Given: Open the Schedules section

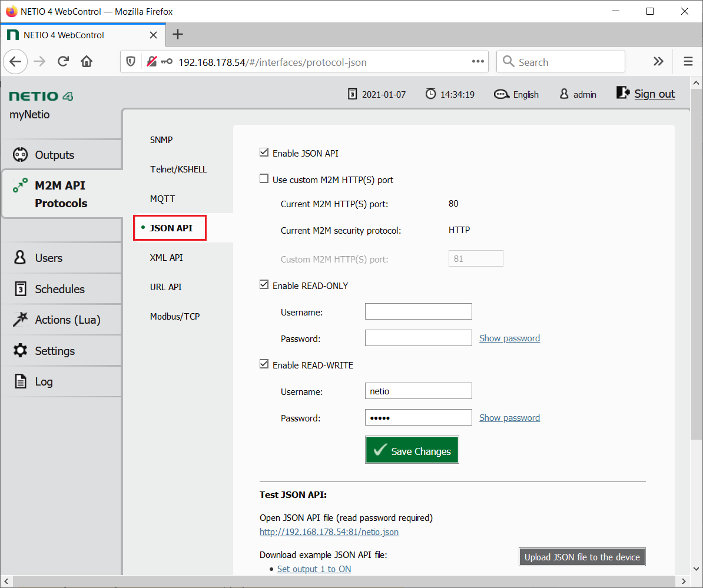Looking at the screenshot, I should (61, 289).
